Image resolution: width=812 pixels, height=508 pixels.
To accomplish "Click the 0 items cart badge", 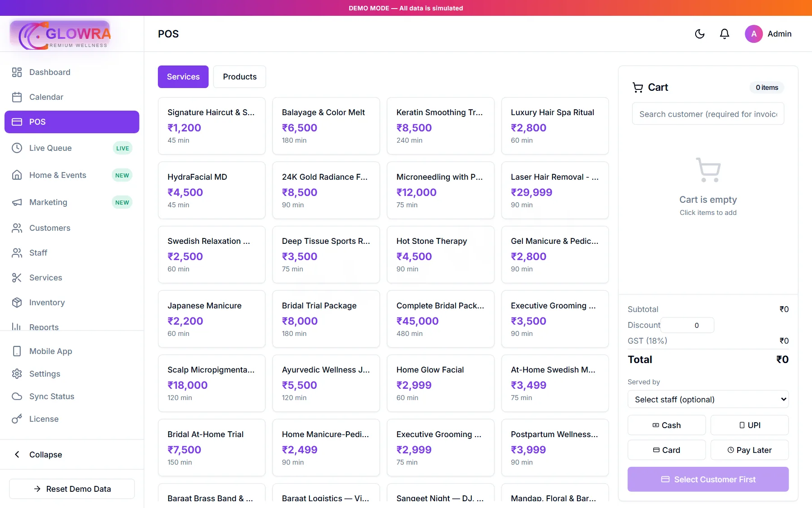I will pyautogui.click(x=767, y=88).
